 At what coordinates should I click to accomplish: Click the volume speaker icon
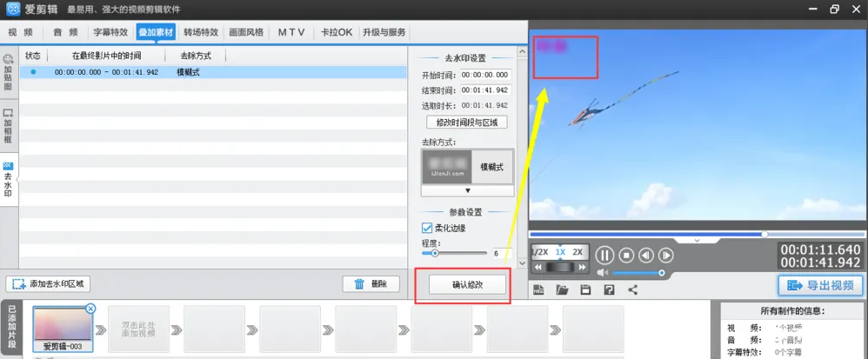coord(603,273)
